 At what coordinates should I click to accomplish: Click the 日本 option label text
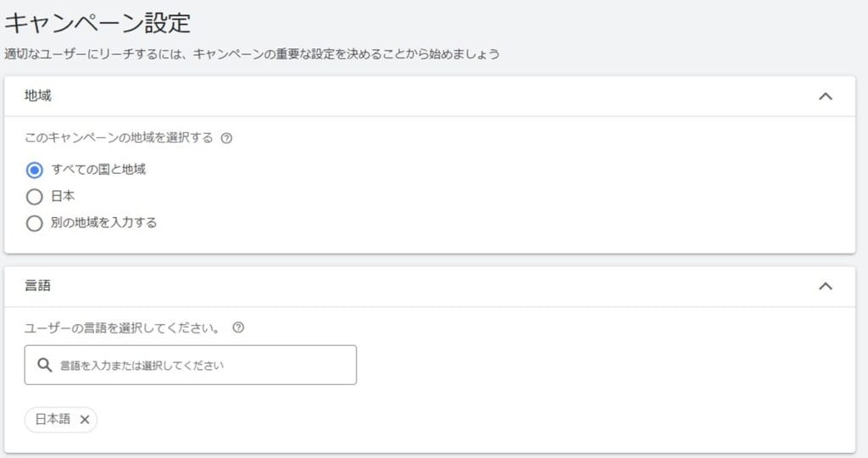pos(63,196)
